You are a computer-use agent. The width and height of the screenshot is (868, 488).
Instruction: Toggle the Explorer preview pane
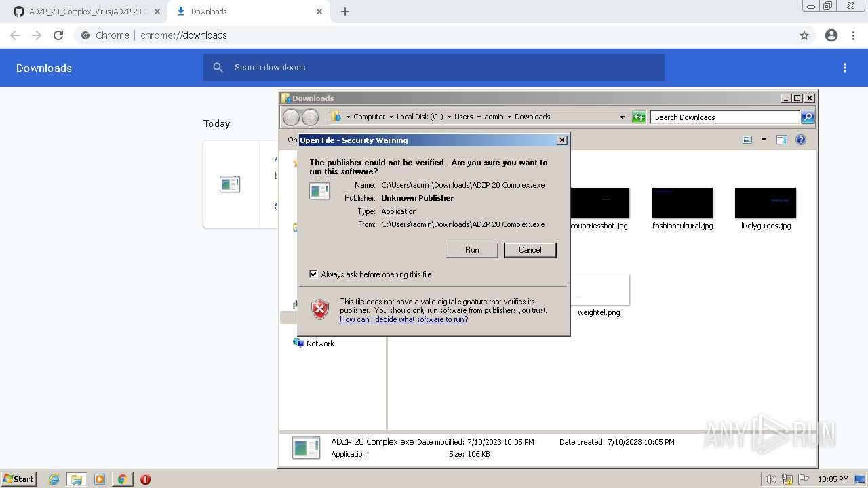coord(781,140)
